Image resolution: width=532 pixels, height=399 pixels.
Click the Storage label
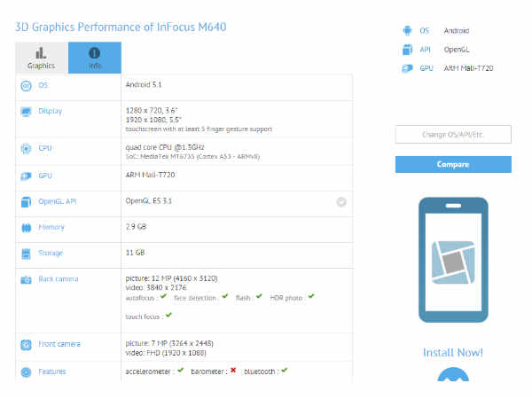[x=51, y=253]
